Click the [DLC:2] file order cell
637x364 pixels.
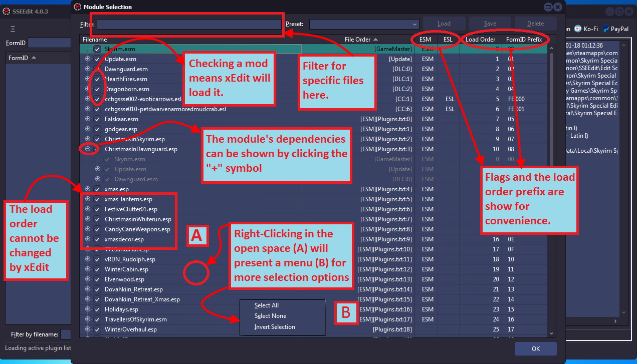(401, 89)
